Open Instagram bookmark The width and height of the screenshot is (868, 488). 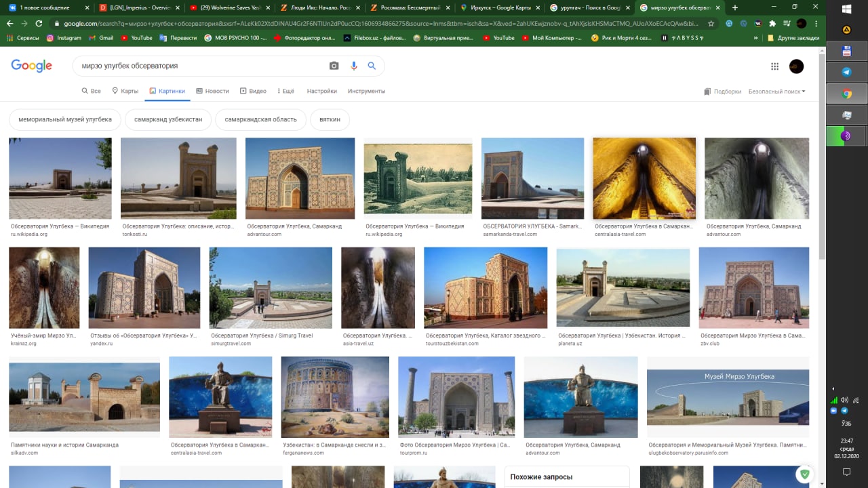coord(64,38)
